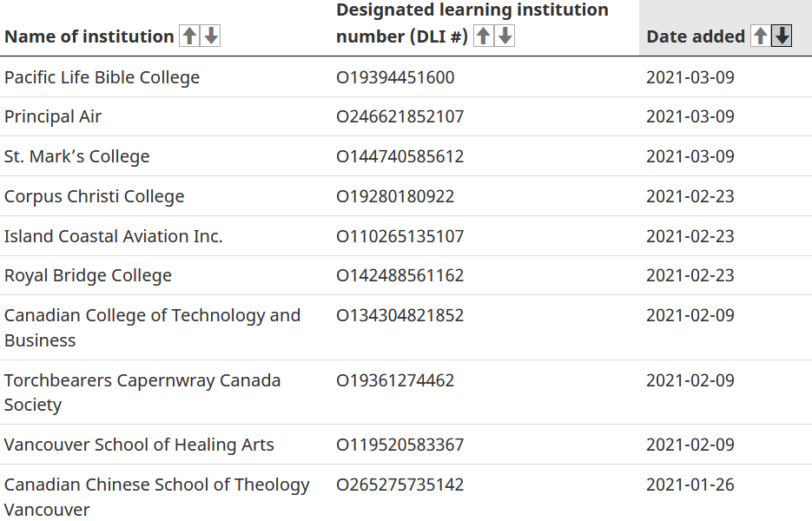This screenshot has width=812, height=521.
Task: Select the Pacific Life Bible College row
Action: point(102,77)
